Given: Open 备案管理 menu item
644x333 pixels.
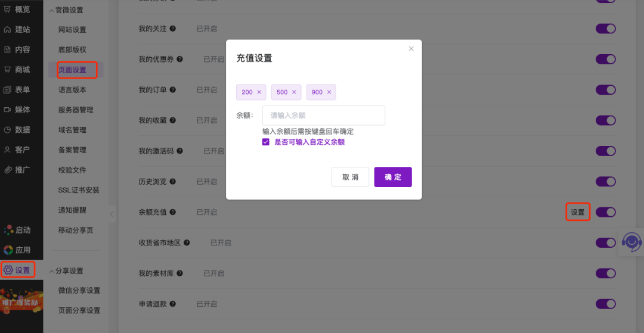Looking at the screenshot, I should [72, 150].
